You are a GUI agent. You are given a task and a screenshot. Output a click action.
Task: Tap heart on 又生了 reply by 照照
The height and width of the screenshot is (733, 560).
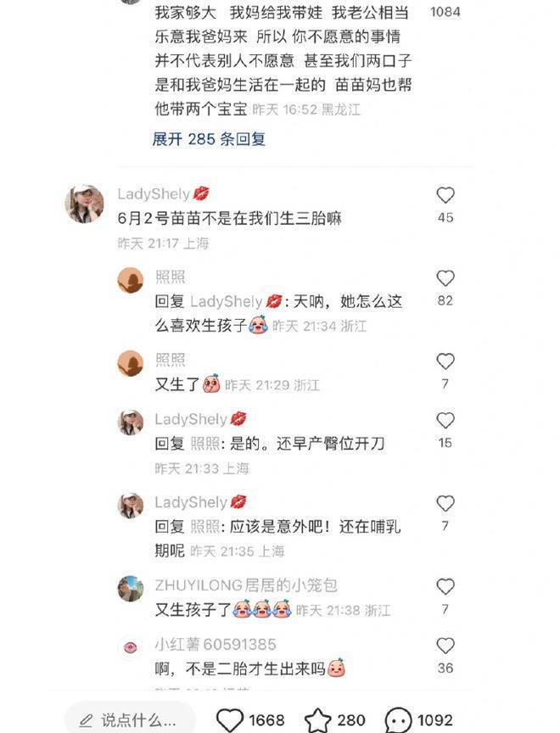445,361
